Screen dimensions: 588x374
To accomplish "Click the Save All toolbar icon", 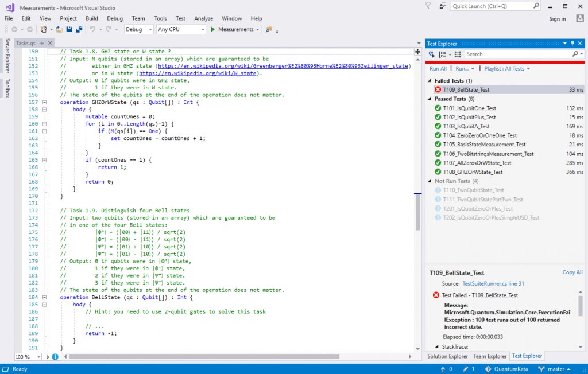I will point(78,29).
